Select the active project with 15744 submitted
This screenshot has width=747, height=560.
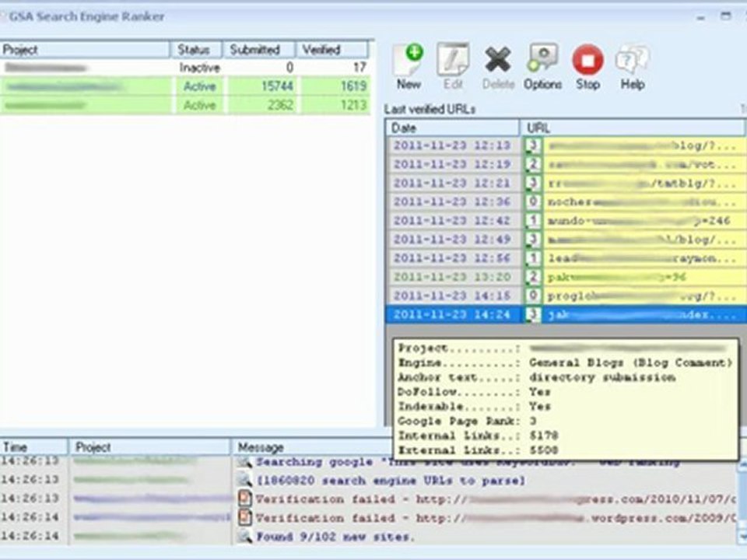click(185, 86)
